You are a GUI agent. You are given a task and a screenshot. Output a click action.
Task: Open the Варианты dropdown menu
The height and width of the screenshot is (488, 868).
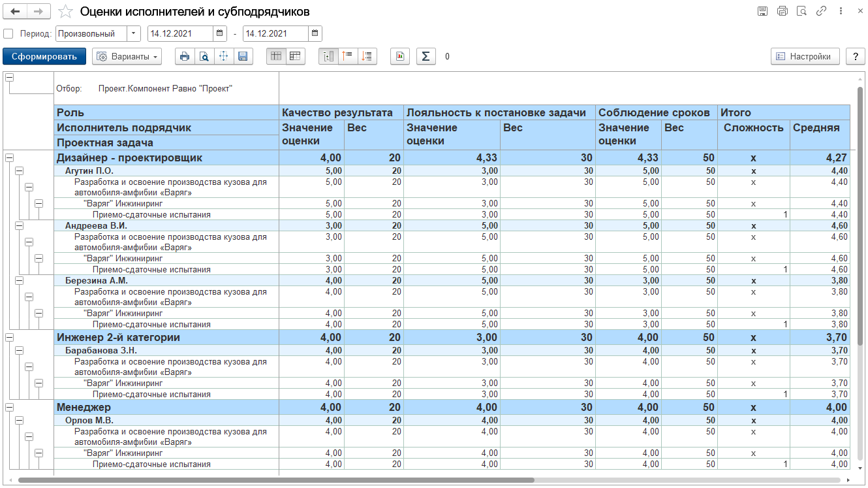127,56
